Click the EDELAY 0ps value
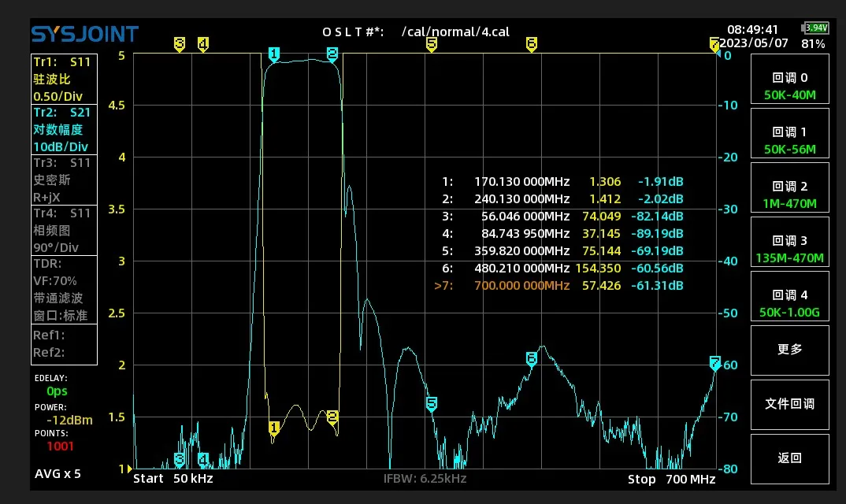Viewport: 846px width, 504px height. point(57,391)
